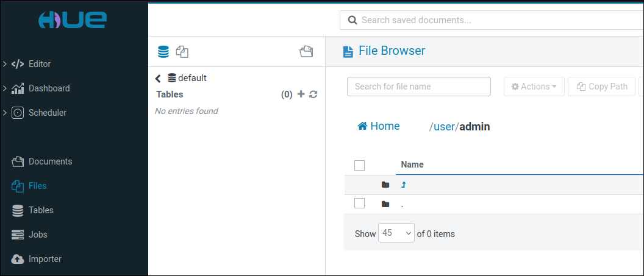This screenshot has height=276, width=644.
Task: Select the SQL database source icon in assist panel
Action: point(163,52)
